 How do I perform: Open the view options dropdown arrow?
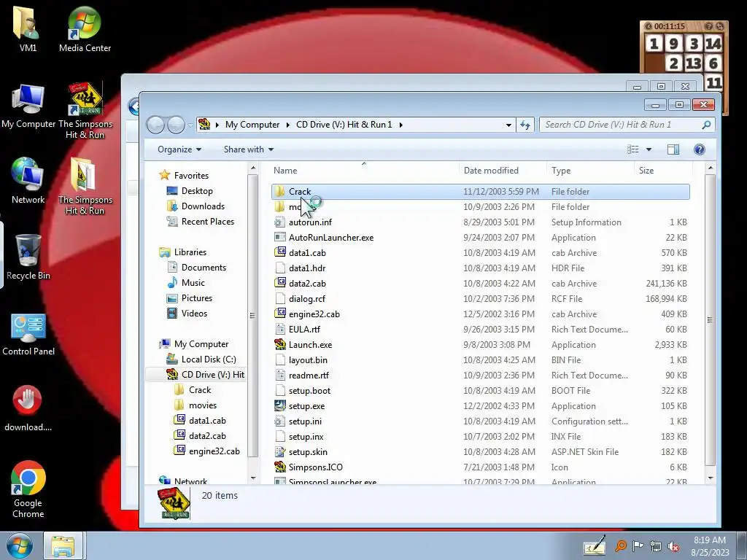pyautogui.click(x=649, y=149)
